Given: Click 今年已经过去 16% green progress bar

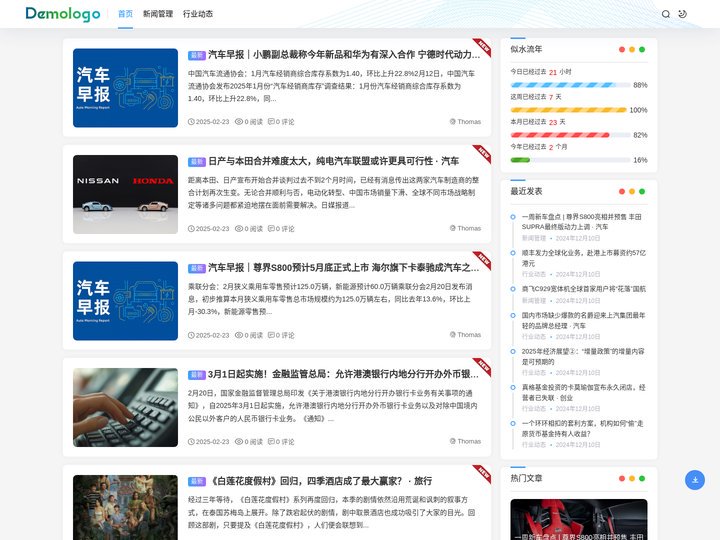Looking at the screenshot, I should [570, 160].
